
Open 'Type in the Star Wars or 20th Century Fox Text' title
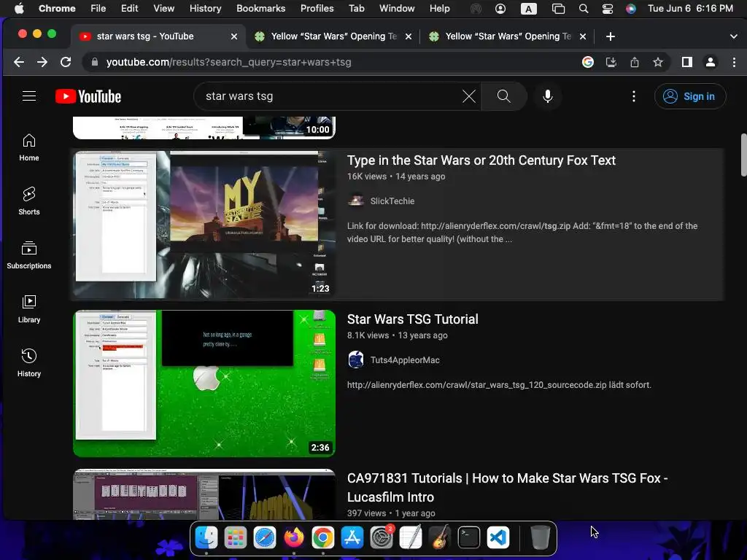[x=481, y=160]
